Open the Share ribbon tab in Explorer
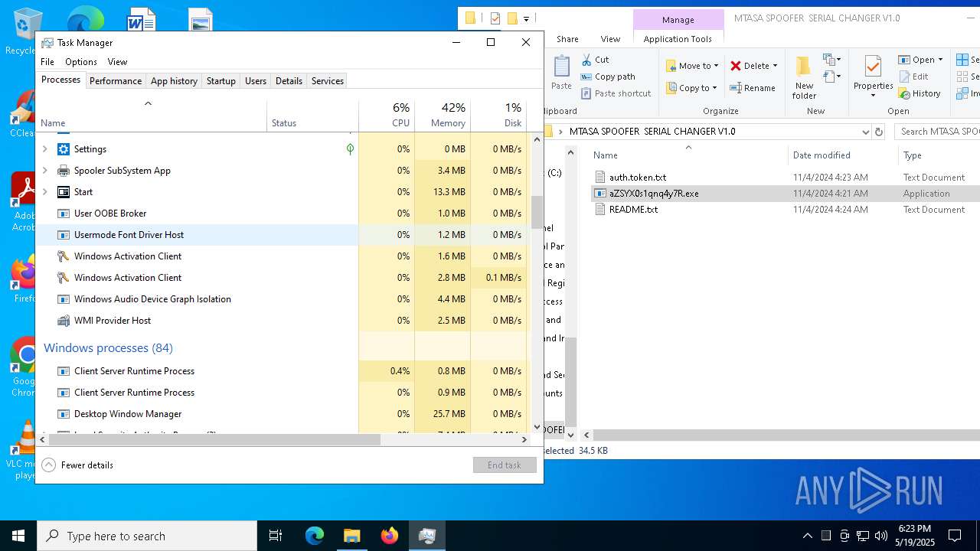980x551 pixels. click(x=567, y=39)
